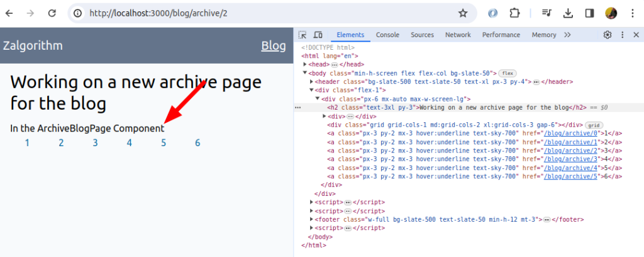Go to archive page 3 link

tap(96, 143)
